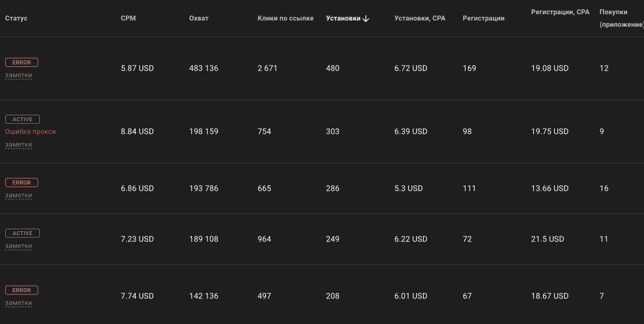Sort by Охват column header
This screenshot has width=644, height=324.
pyautogui.click(x=199, y=18)
